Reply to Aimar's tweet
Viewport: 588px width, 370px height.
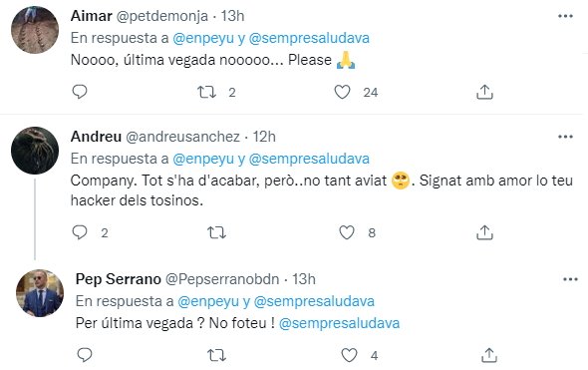point(80,92)
